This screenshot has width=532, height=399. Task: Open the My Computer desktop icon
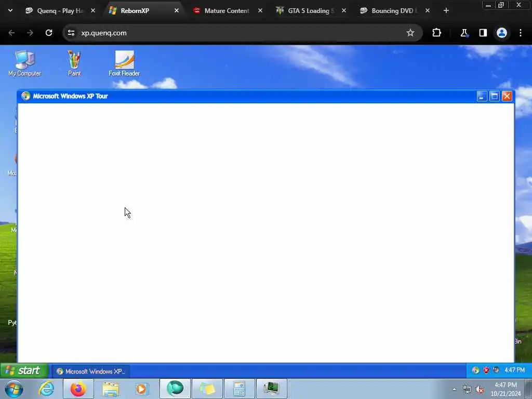click(24, 63)
